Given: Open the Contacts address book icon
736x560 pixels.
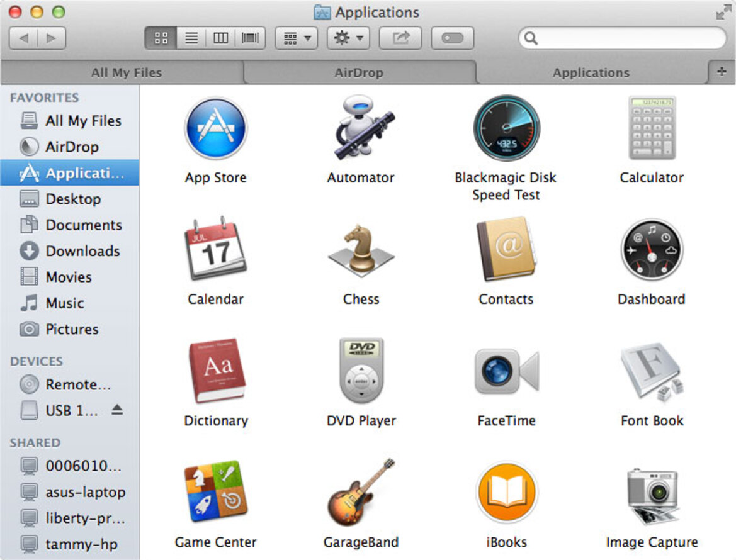Looking at the screenshot, I should (506, 249).
